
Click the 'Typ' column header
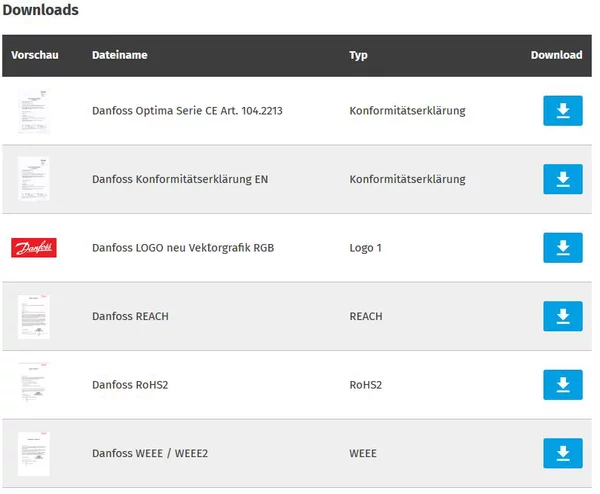click(358, 55)
